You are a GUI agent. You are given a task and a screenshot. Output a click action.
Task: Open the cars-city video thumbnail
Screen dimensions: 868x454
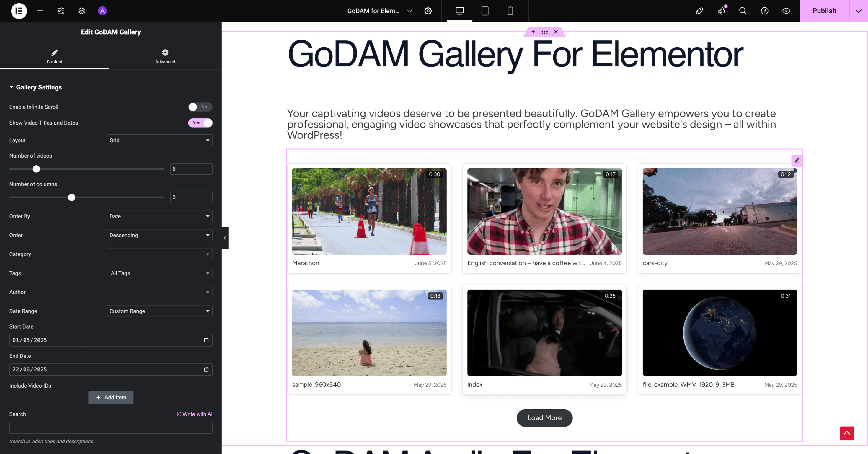pos(719,211)
